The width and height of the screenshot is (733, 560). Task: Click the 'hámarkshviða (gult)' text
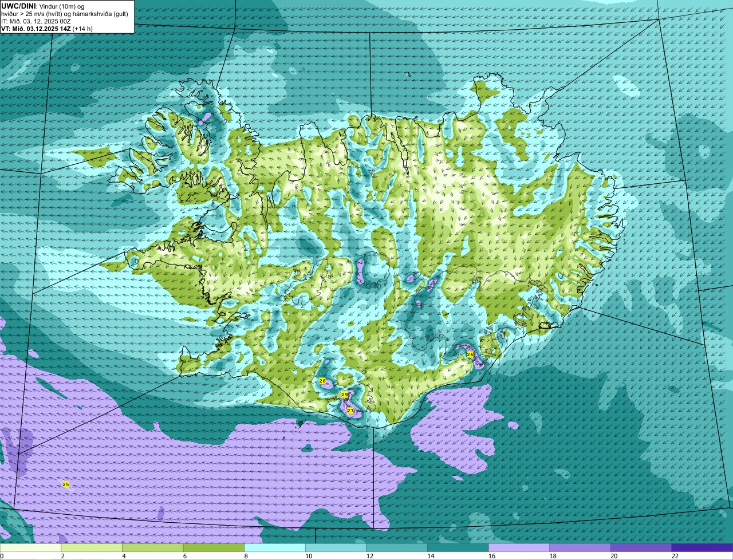pos(100,14)
